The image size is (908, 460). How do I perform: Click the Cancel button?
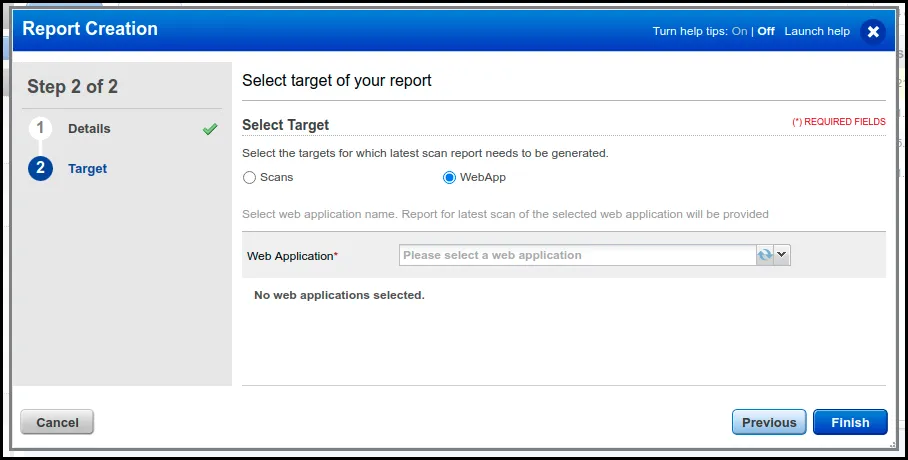tap(57, 422)
